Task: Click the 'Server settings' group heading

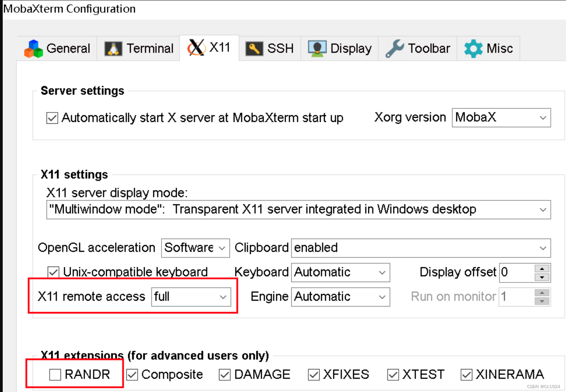Action: click(x=82, y=91)
